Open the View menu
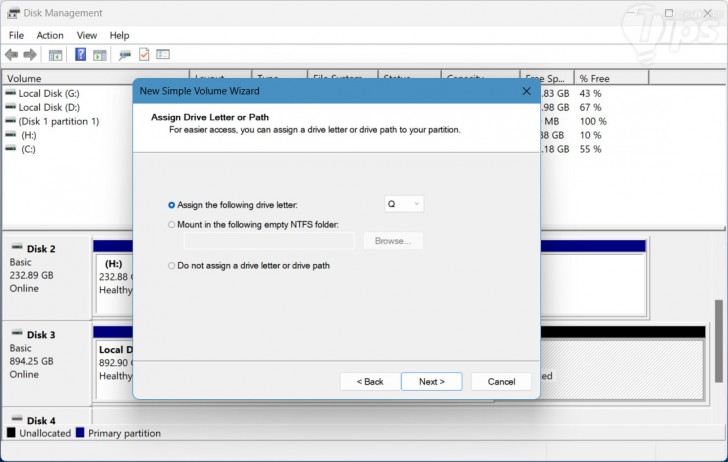 click(87, 35)
